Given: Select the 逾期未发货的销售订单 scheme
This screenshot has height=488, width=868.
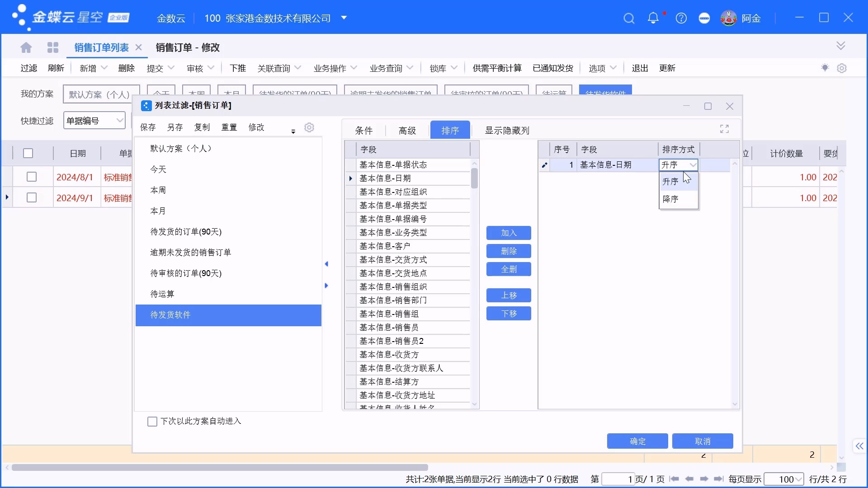Looking at the screenshot, I should [x=228, y=253].
